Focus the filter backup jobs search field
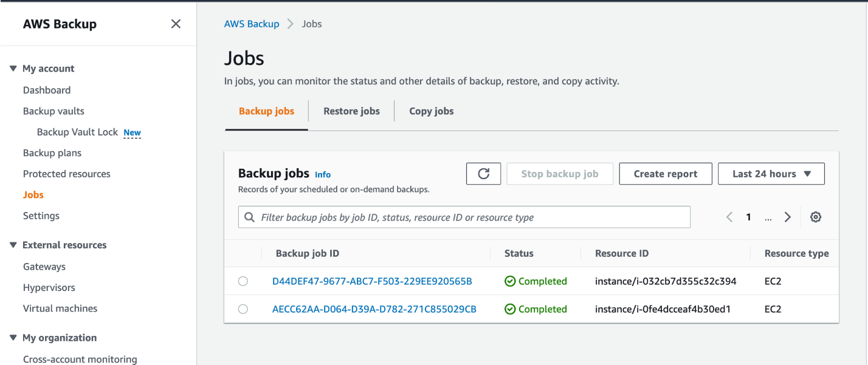 [464, 217]
